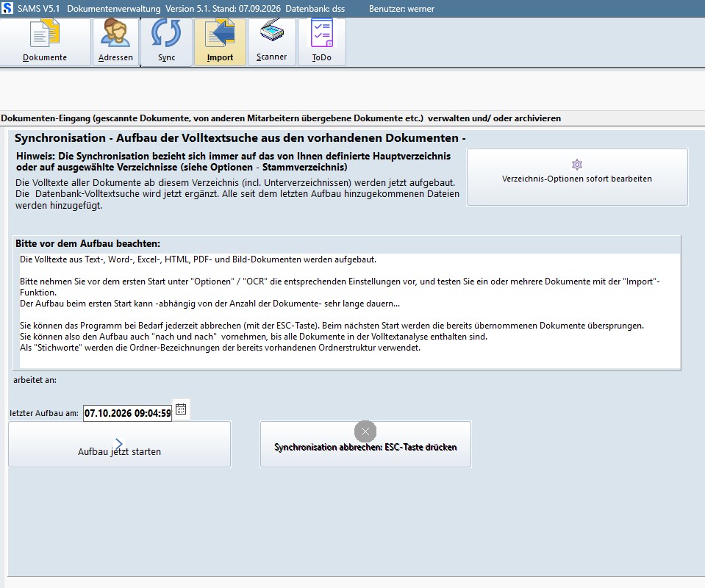This screenshot has width=705, height=588.
Task: Open the Scanner function
Action: click(271, 42)
